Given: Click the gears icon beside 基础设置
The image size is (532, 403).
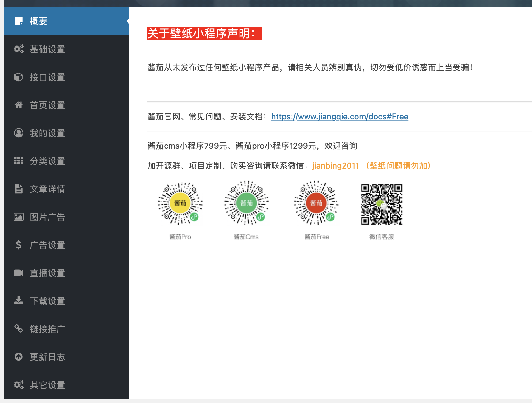Looking at the screenshot, I should pos(19,49).
